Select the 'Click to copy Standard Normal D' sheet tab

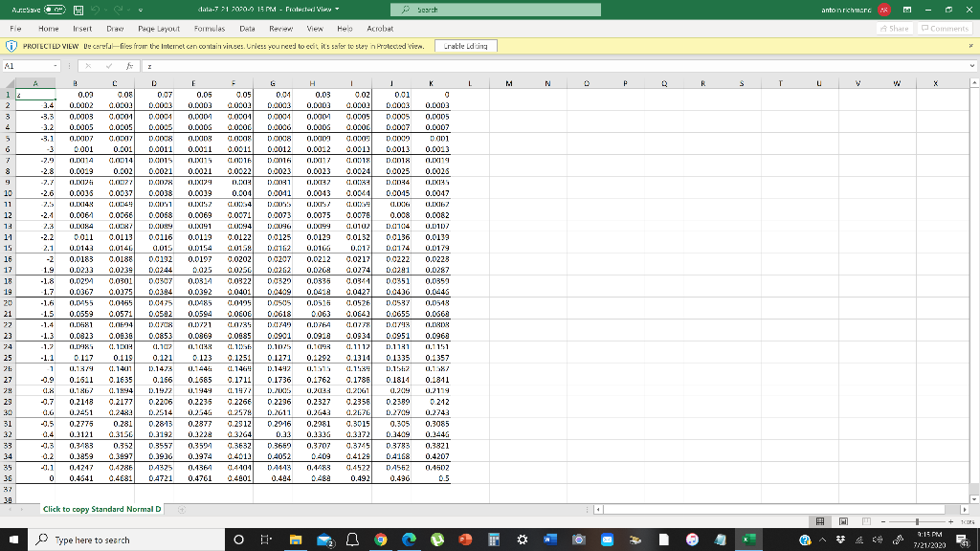(100, 509)
